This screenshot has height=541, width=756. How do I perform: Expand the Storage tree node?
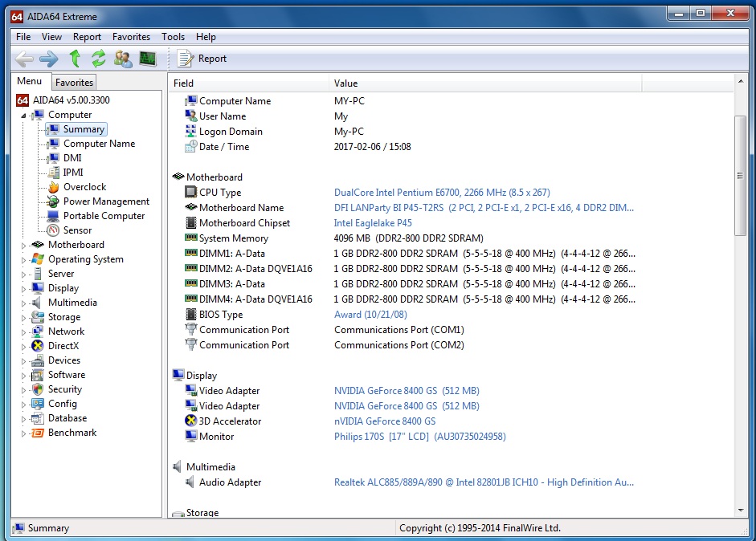pos(23,318)
